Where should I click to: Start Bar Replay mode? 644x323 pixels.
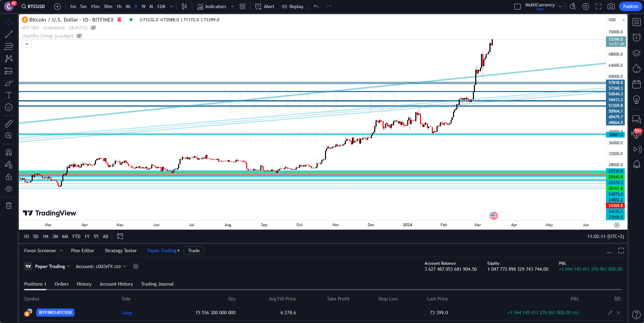tap(293, 6)
